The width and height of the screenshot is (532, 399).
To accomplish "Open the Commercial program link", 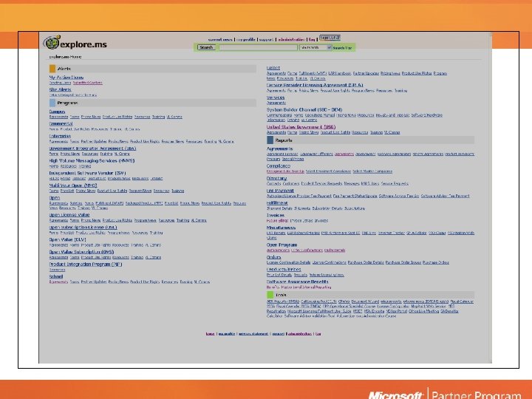I will tap(61, 124).
